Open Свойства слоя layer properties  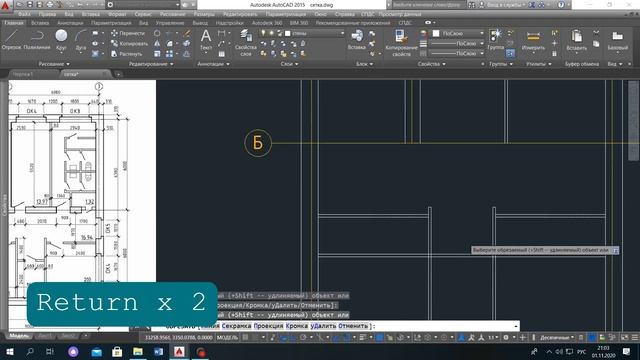[x=246, y=42]
